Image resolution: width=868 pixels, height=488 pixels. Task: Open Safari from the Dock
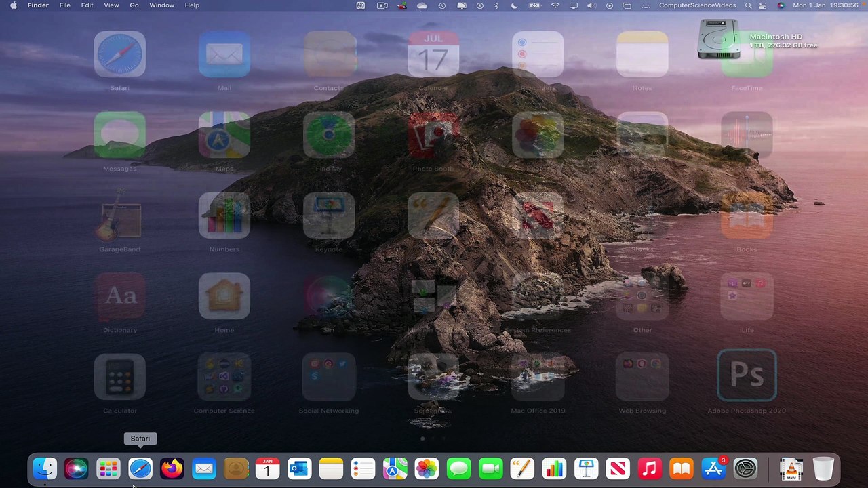click(x=140, y=468)
